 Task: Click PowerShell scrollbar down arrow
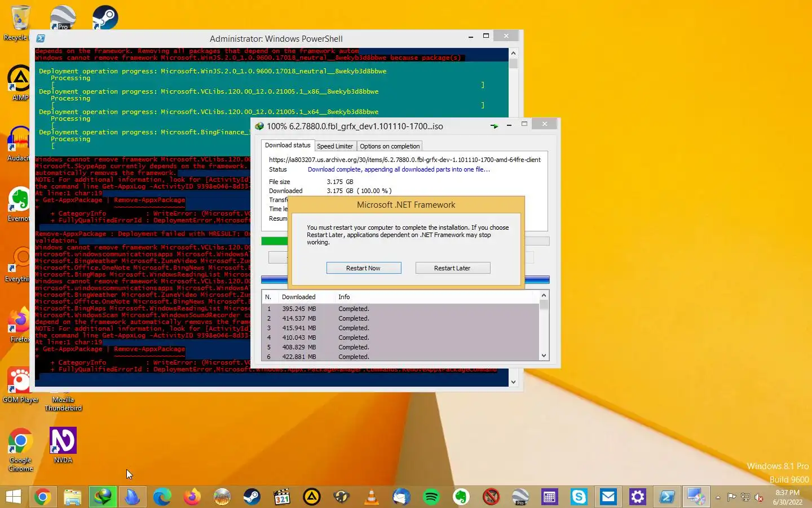pyautogui.click(x=513, y=382)
